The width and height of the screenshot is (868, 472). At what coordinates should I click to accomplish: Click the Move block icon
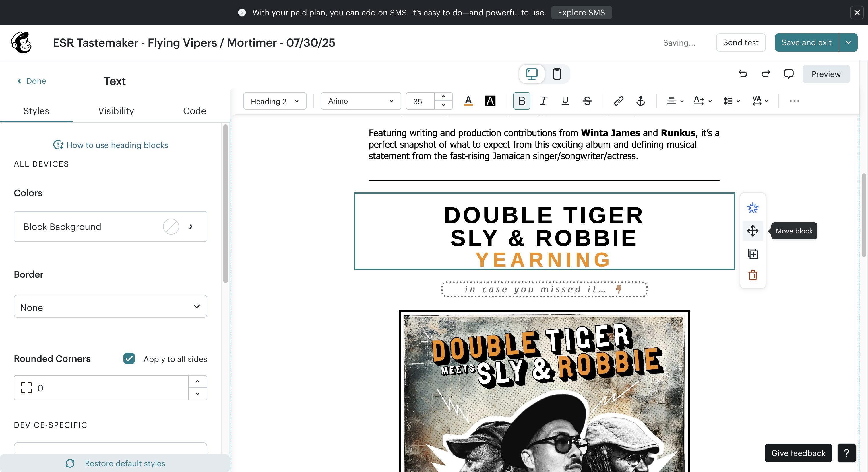752,231
